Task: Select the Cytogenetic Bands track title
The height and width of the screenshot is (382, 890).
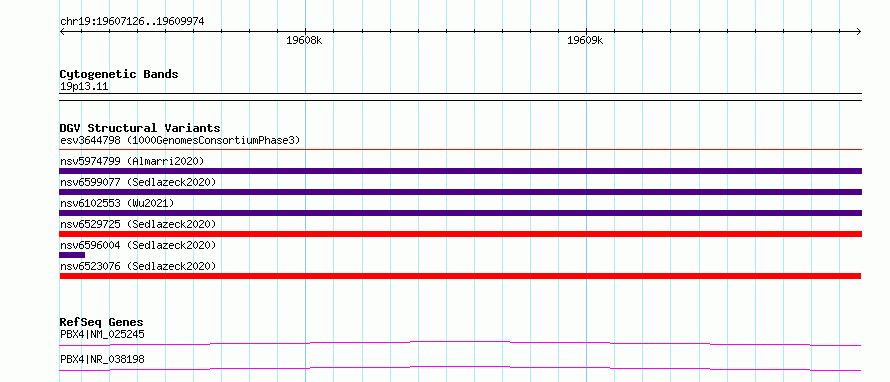Action: point(119,74)
